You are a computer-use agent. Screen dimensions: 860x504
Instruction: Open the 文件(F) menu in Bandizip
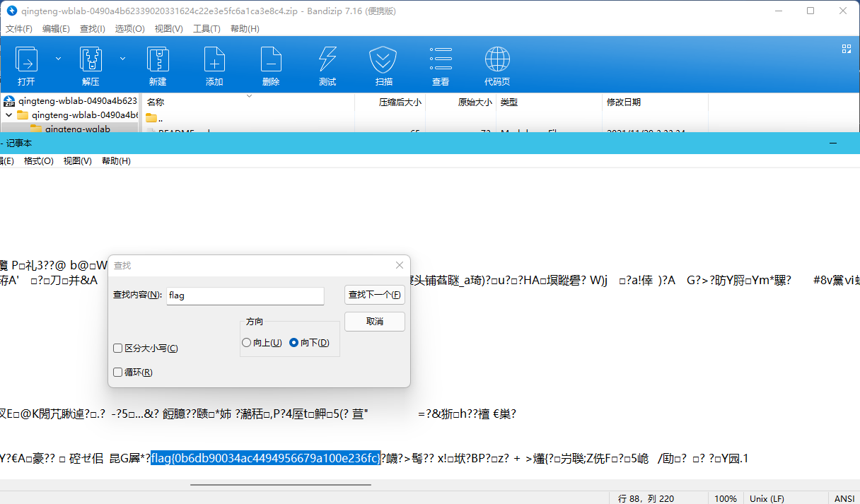point(19,28)
